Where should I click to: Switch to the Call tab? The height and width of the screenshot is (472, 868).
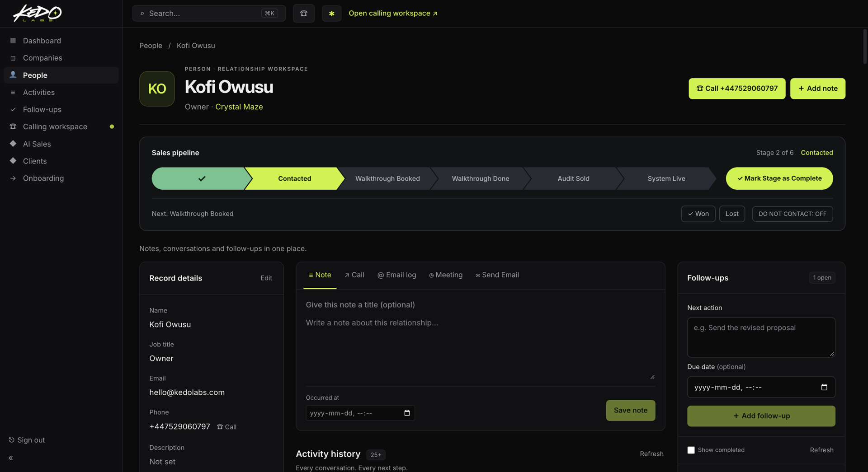tap(354, 275)
